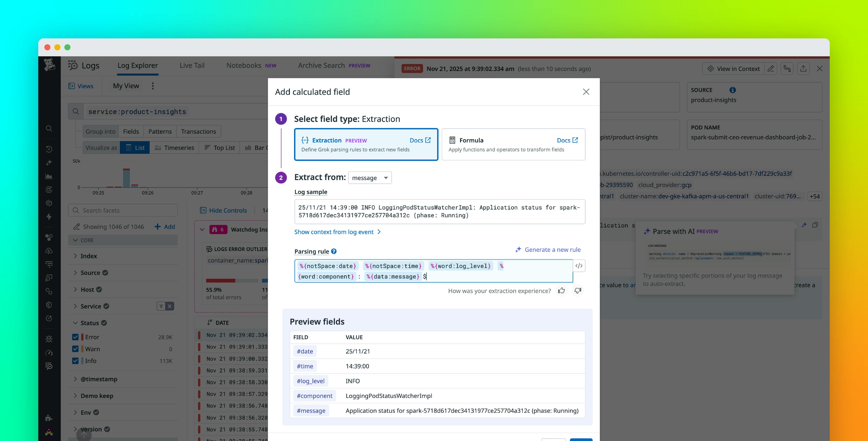Image resolution: width=868 pixels, height=441 pixels.
Task: Open the Archive Search tab
Action: coord(321,65)
